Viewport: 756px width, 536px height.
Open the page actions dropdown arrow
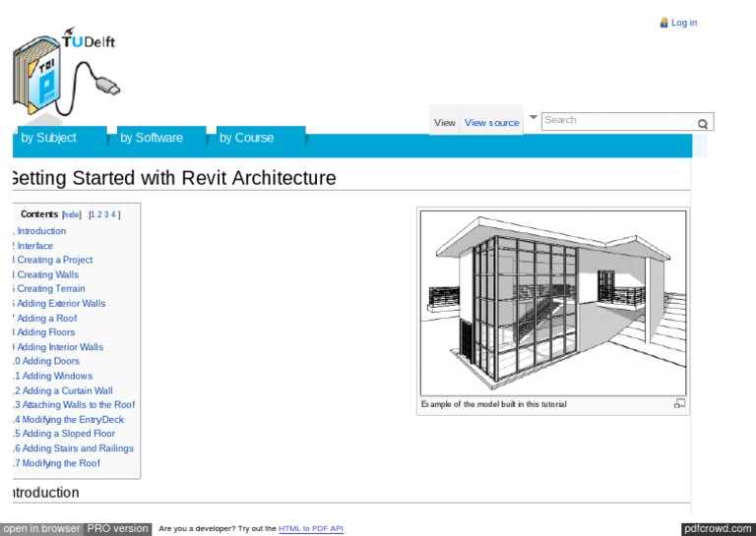click(533, 117)
